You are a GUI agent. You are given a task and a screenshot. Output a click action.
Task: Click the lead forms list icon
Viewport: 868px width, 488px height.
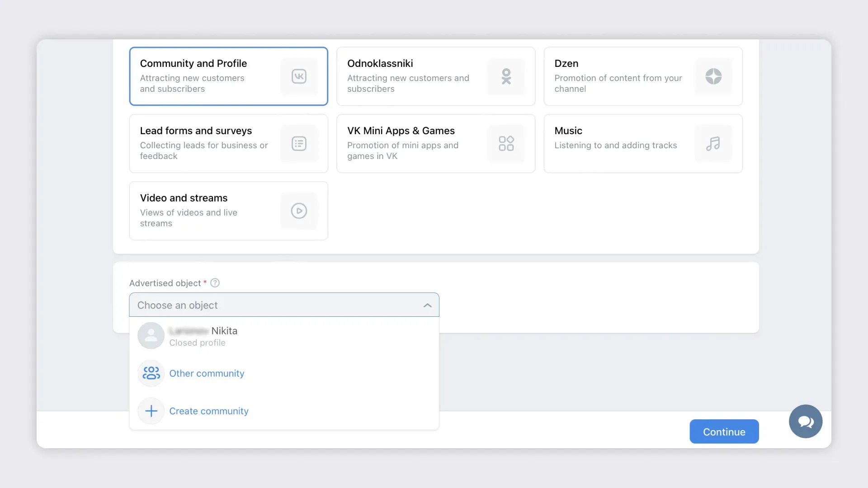pyautogui.click(x=299, y=144)
